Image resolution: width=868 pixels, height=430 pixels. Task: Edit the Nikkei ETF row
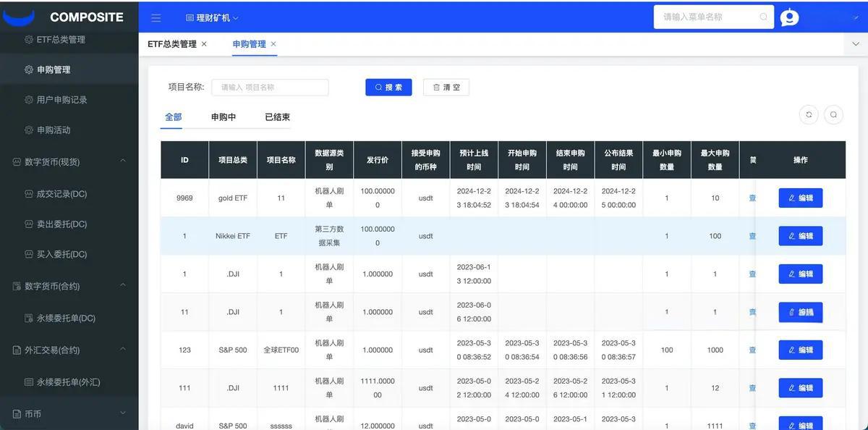click(801, 236)
